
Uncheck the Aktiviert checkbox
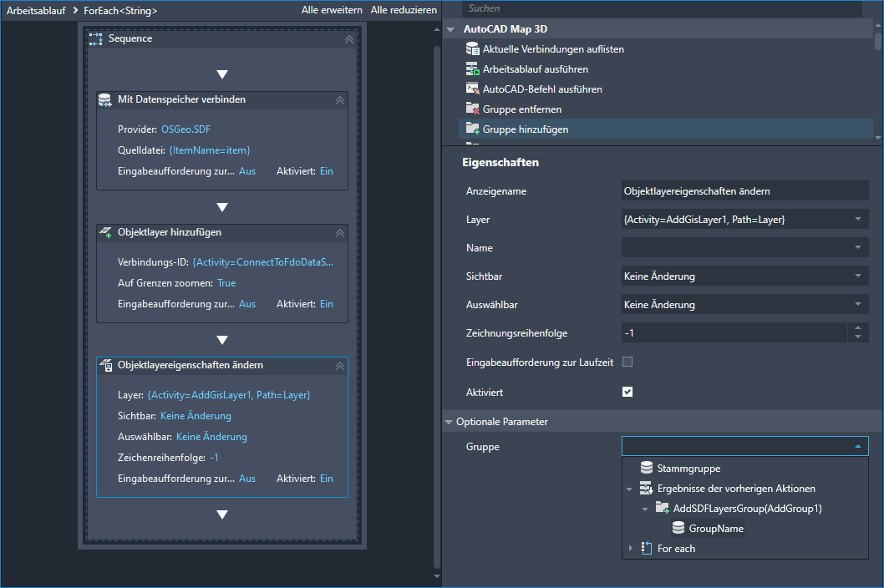click(x=627, y=392)
